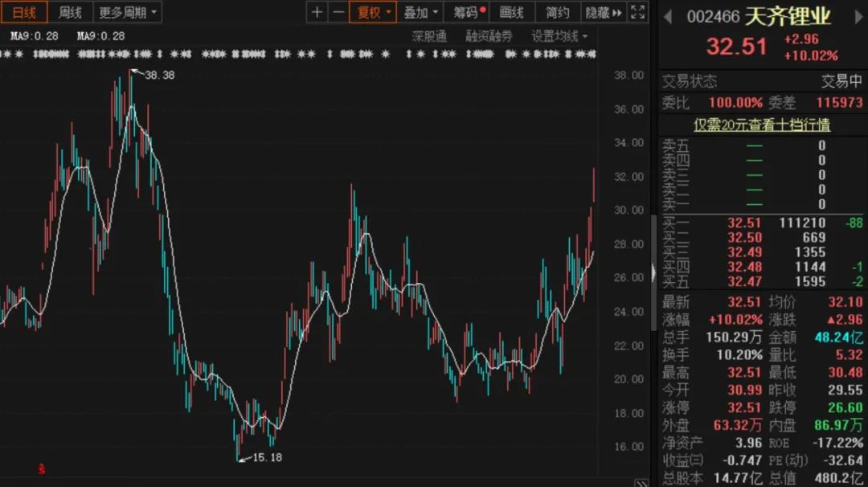
Task: Click the 叠加 overlay button
Action: pyautogui.click(x=420, y=12)
